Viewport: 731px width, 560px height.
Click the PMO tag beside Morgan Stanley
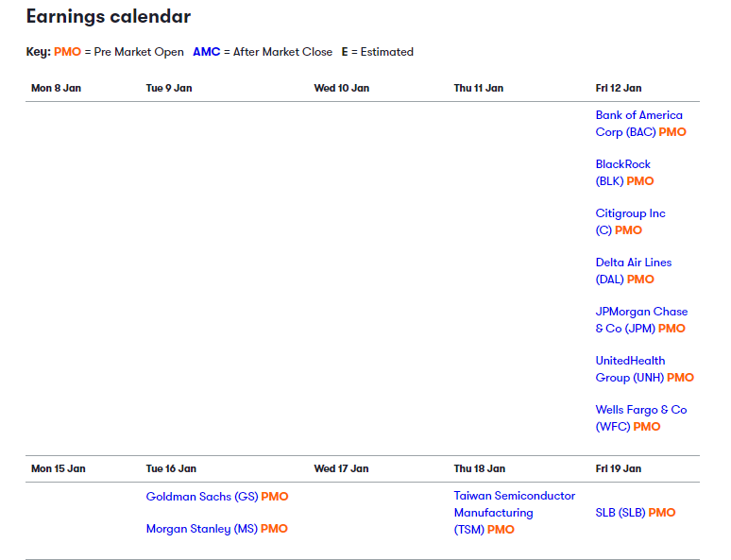click(x=274, y=529)
